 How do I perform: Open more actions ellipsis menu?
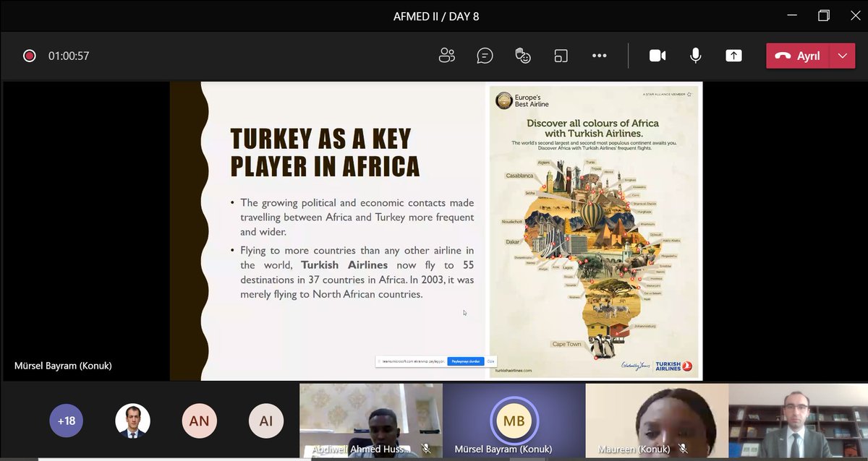599,56
